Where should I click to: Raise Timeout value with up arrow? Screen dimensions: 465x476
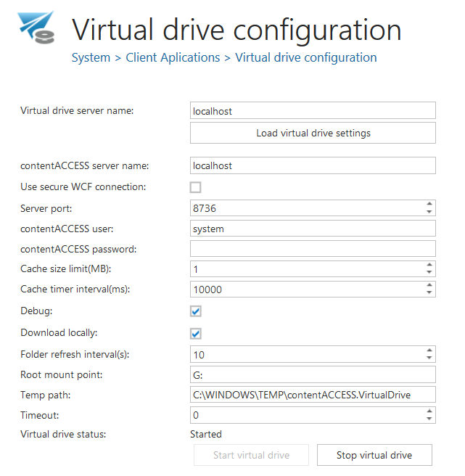(x=429, y=411)
